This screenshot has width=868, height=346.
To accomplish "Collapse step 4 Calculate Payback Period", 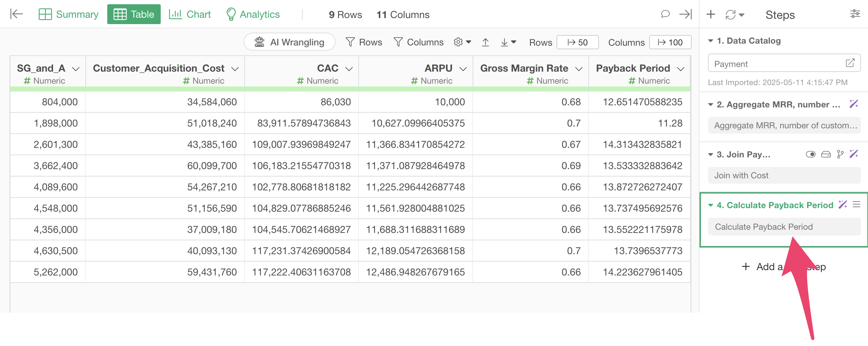I will click(x=710, y=205).
